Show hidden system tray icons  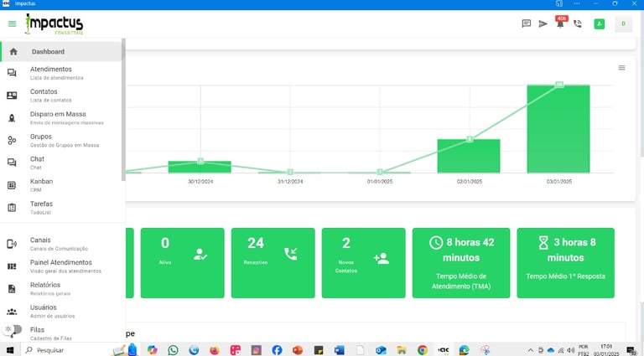point(531,350)
